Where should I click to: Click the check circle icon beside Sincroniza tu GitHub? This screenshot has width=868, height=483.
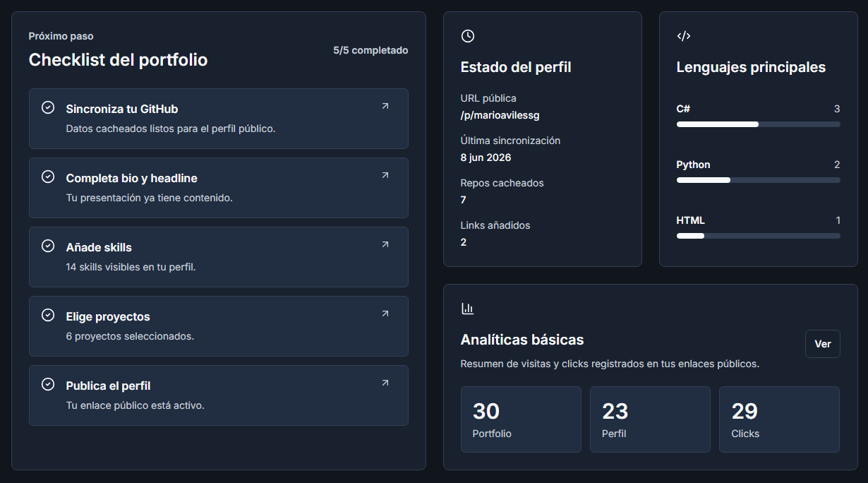coord(48,107)
